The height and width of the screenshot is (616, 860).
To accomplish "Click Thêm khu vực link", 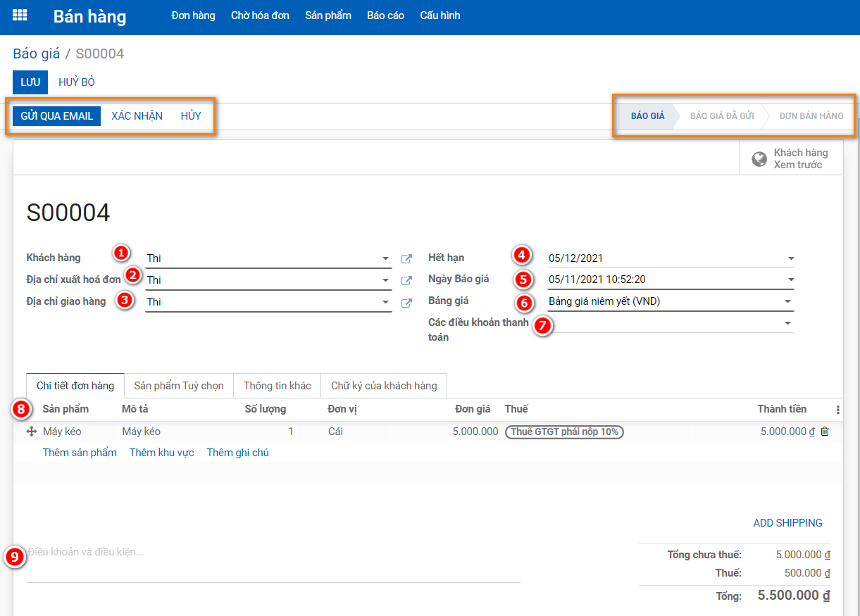I will pyautogui.click(x=162, y=453).
